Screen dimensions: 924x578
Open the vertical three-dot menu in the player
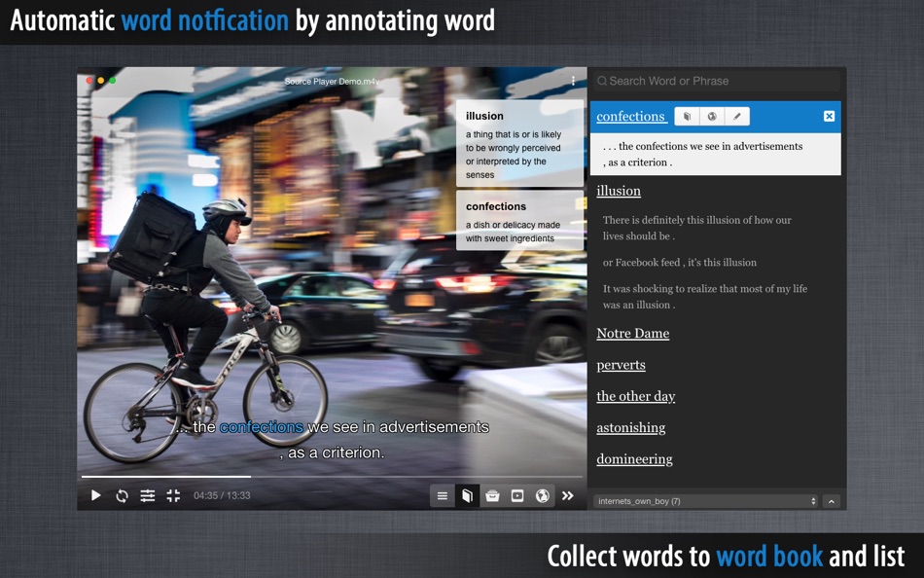[x=573, y=81]
